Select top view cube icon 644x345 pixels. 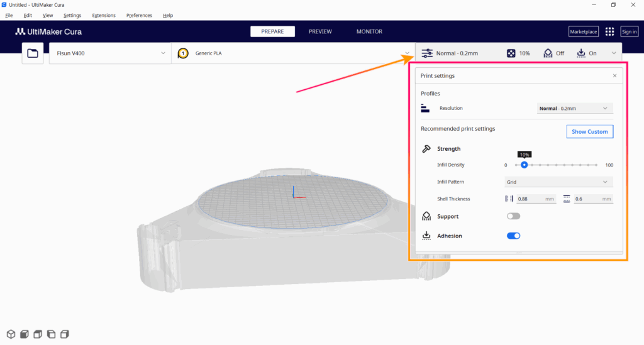point(38,334)
